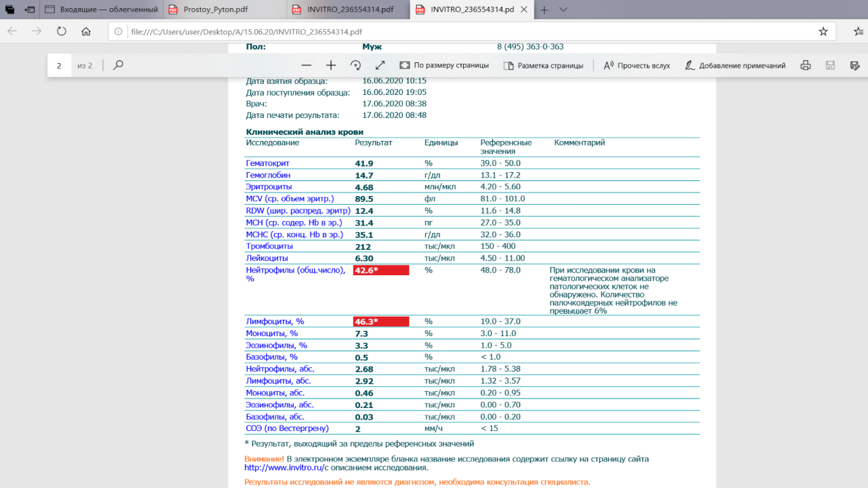
Task: Switch to middle INVITRO_236554314.pdf tab
Action: pos(348,9)
